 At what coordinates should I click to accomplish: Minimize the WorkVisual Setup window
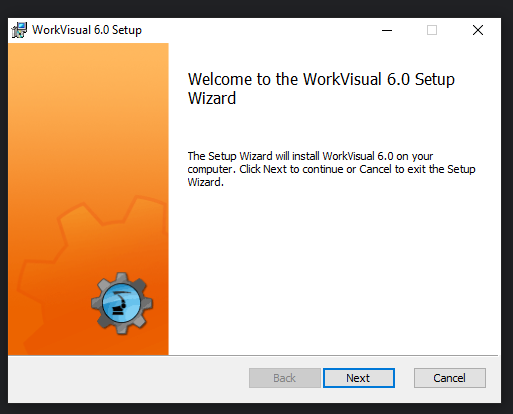click(387, 30)
